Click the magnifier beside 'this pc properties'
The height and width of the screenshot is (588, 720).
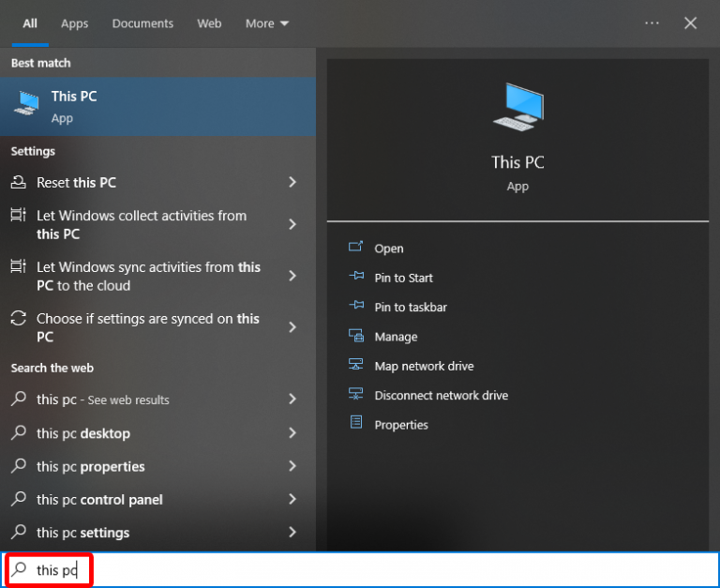pyautogui.click(x=19, y=465)
